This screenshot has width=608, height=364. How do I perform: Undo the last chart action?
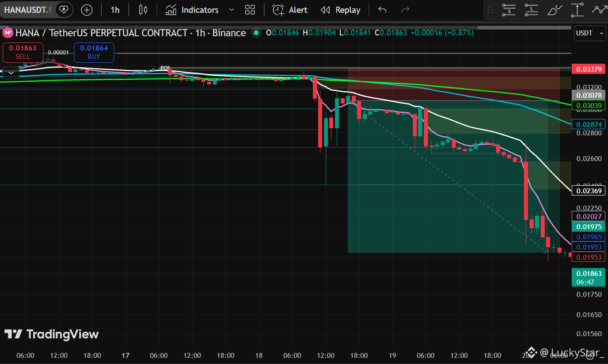pos(382,10)
